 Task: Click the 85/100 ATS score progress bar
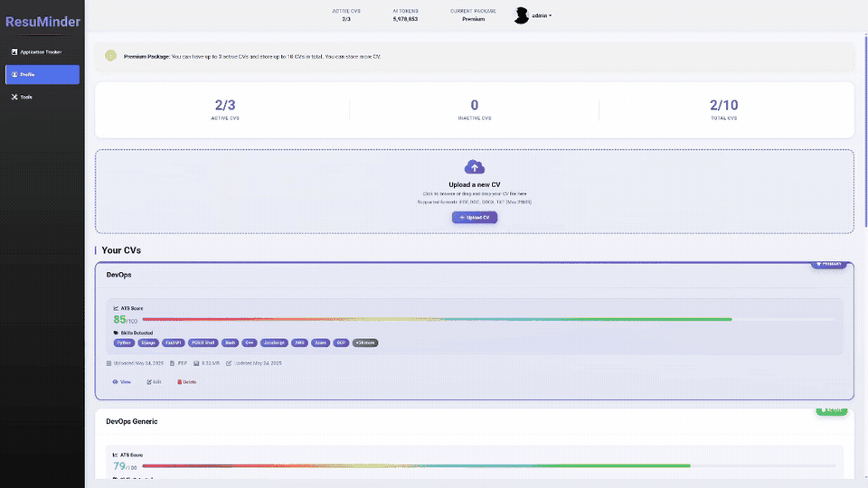pyautogui.click(x=488, y=319)
